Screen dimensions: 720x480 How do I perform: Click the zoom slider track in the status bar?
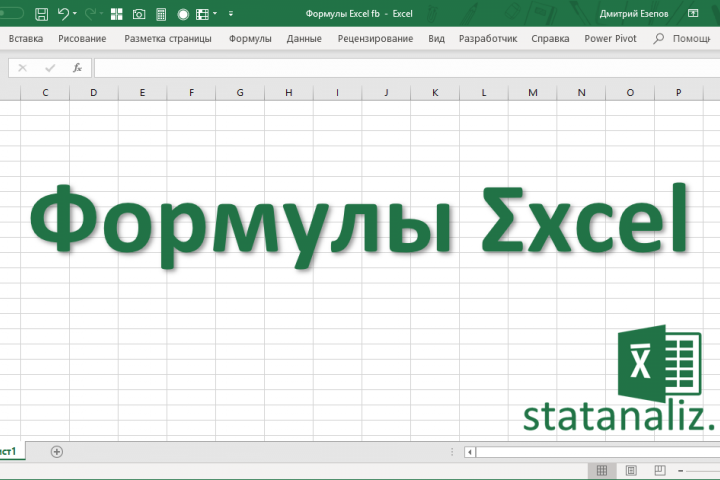(x=703, y=471)
